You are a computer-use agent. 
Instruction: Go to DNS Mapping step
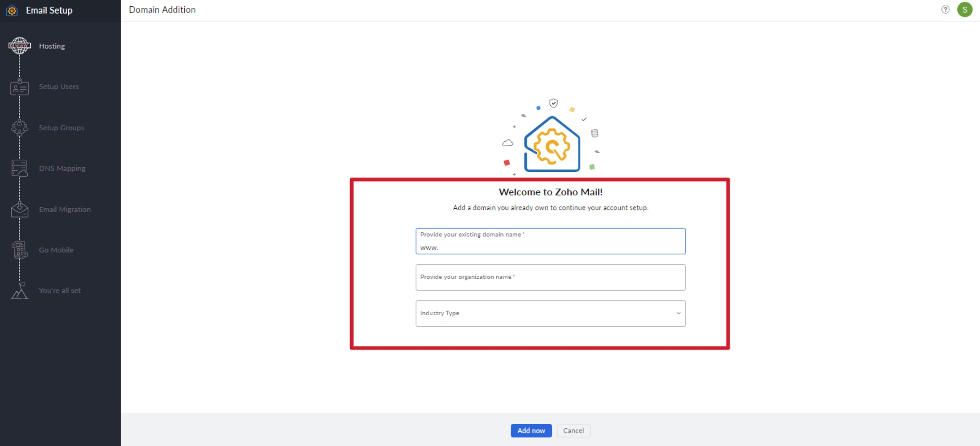point(62,169)
